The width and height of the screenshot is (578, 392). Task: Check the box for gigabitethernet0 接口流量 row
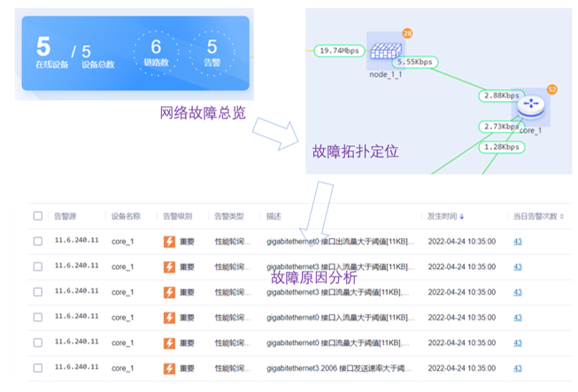(37, 342)
